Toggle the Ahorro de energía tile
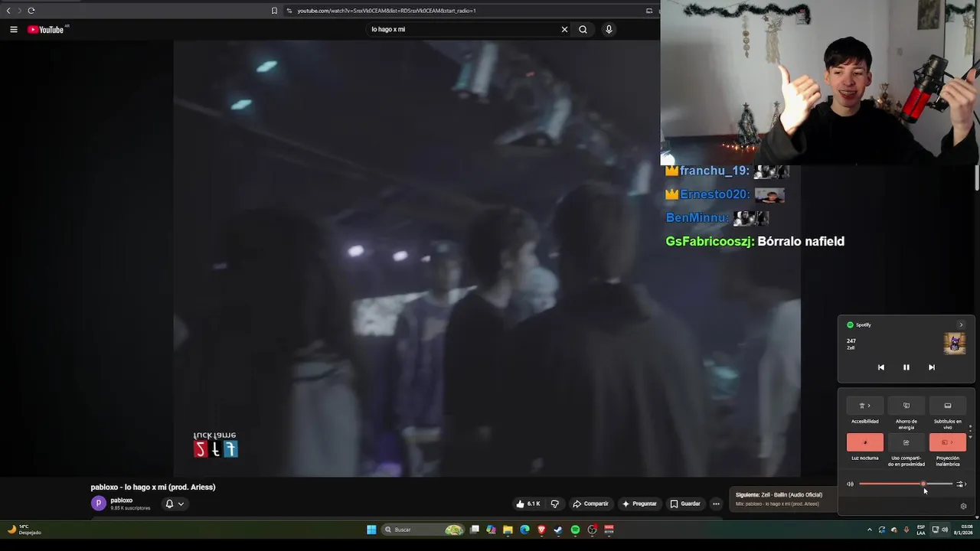This screenshot has height=551, width=980. click(x=906, y=406)
